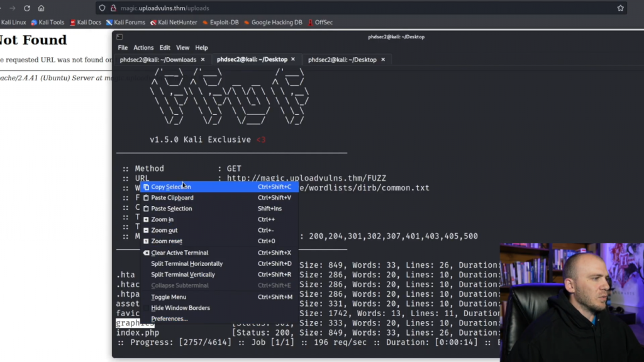The height and width of the screenshot is (362, 644).
Task: Open the Exploit-DB bookmark
Action: coord(221,22)
